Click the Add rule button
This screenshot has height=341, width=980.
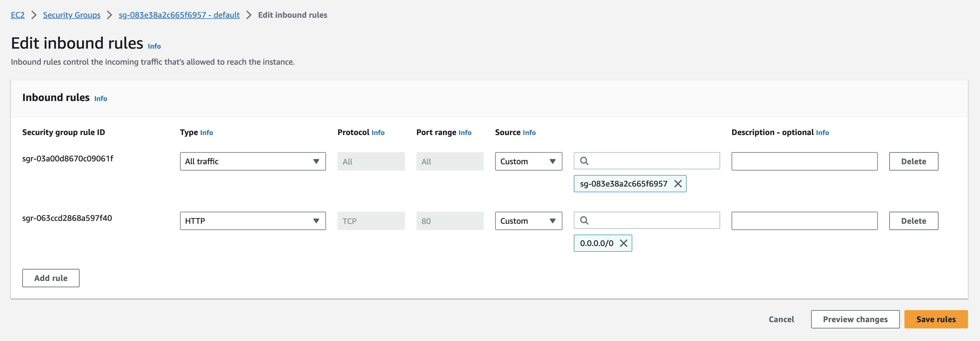click(51, 278)
